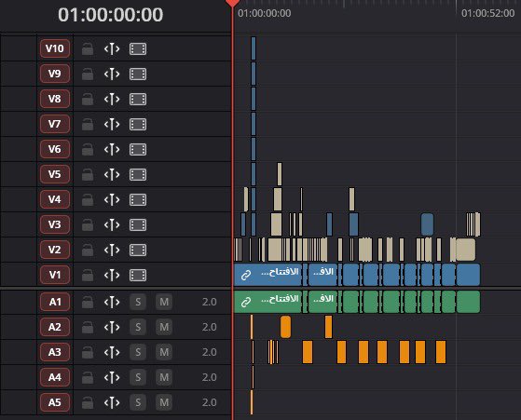The height and width of the screenshot is (420, 521).
Task: Toggle auto track selector on A5
Action: coord(112,402)
